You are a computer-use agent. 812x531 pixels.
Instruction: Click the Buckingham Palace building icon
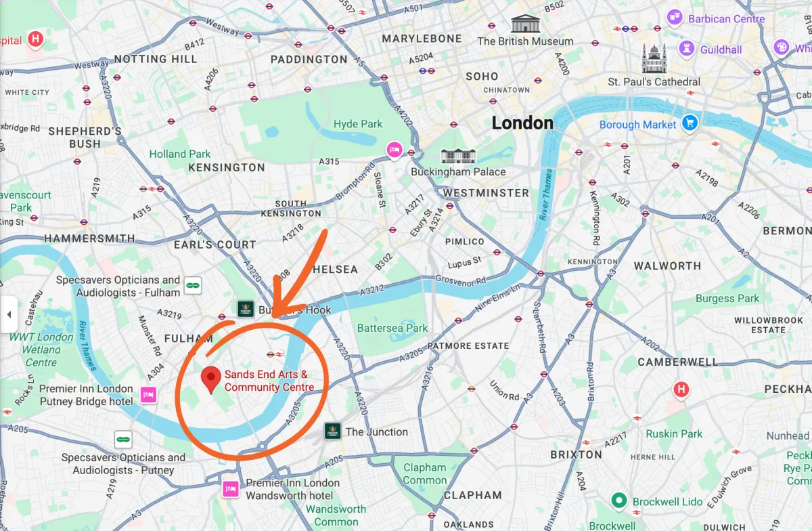tap(458, 156)
